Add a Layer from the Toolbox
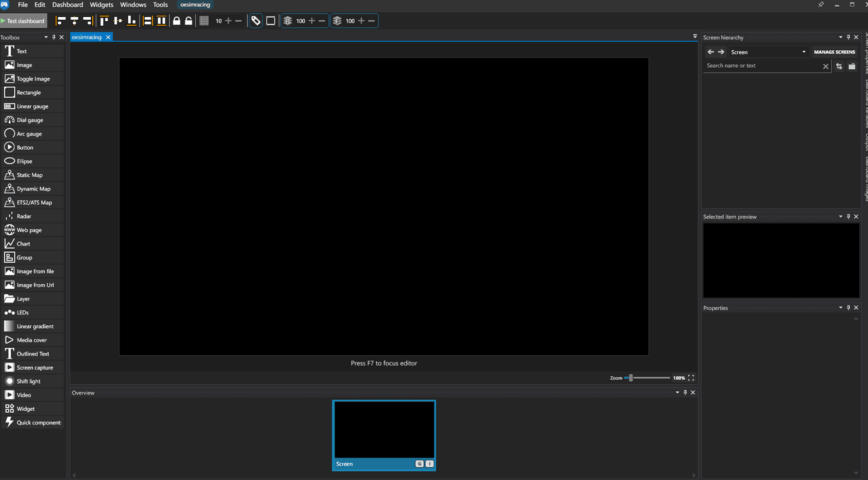The width and height of the screenshot is (868, 480). (x=32, y=298)
